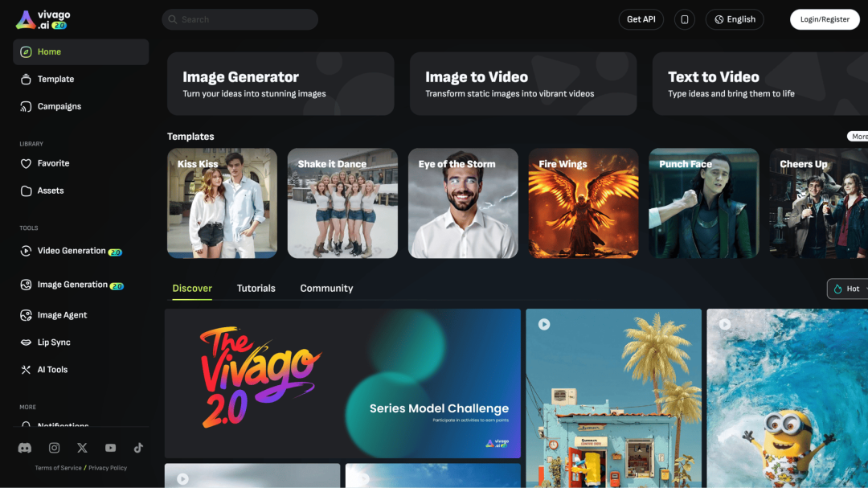Click the Image Generation icon
This screenshot has height=488, width=868.
click(x=26, y=285)
